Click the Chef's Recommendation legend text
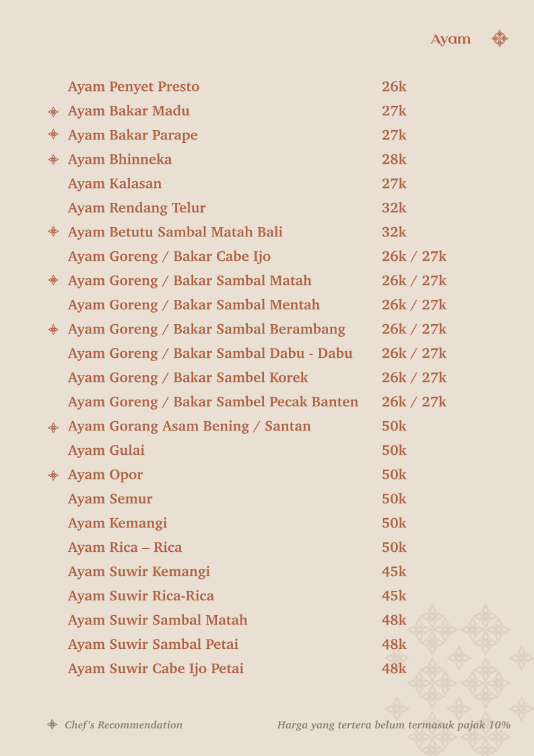Viewport: 534px width, 756px height. point(123,724)
